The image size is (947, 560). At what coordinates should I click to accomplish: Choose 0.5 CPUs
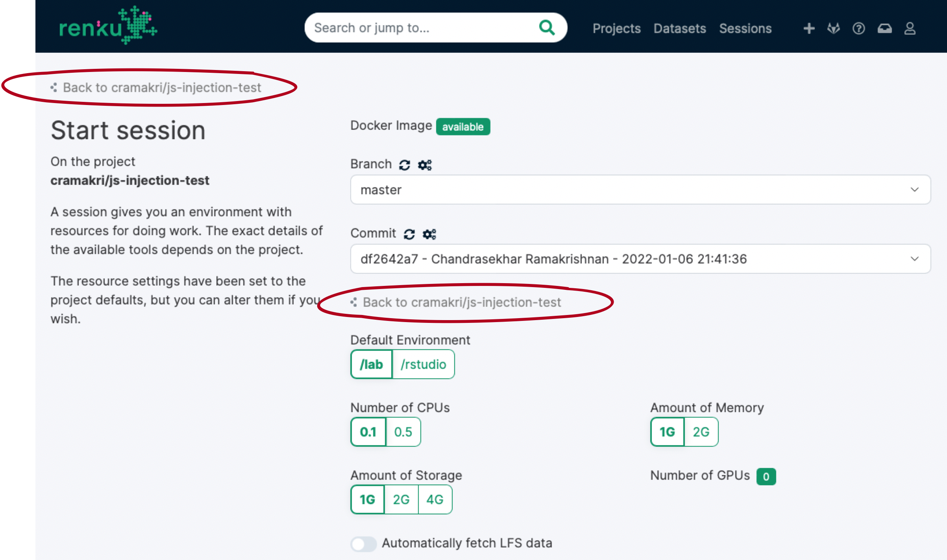(x=403, y=431)
